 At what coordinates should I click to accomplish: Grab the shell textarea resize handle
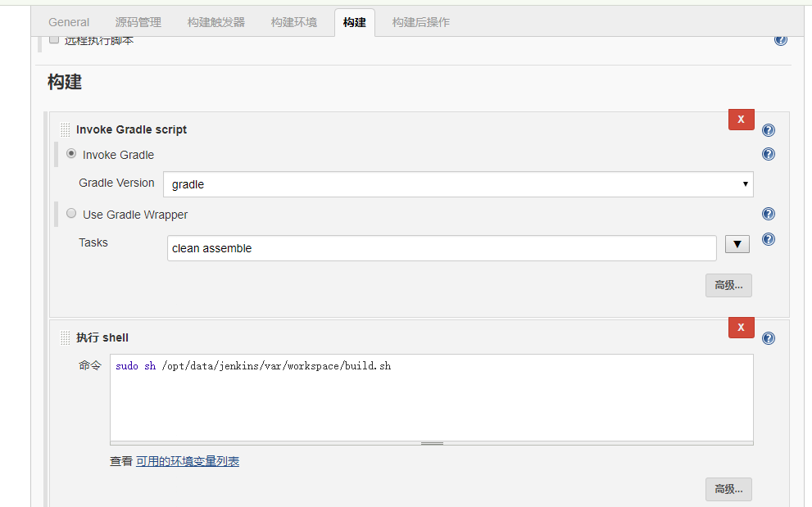(x=432, y=443)
